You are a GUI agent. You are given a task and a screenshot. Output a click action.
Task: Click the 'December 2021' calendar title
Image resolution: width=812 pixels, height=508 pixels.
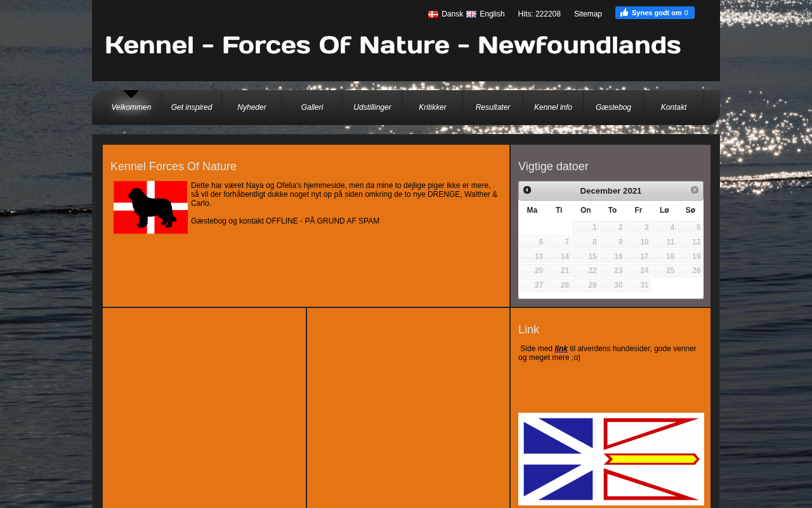click(611, 190)
